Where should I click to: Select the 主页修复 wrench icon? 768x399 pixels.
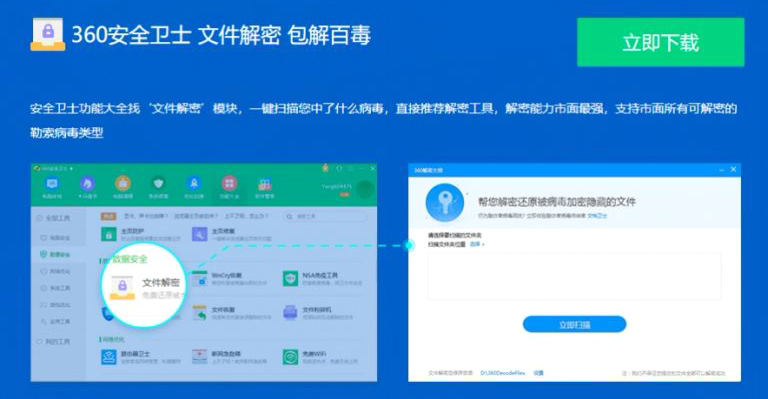(x=199, y=235)
